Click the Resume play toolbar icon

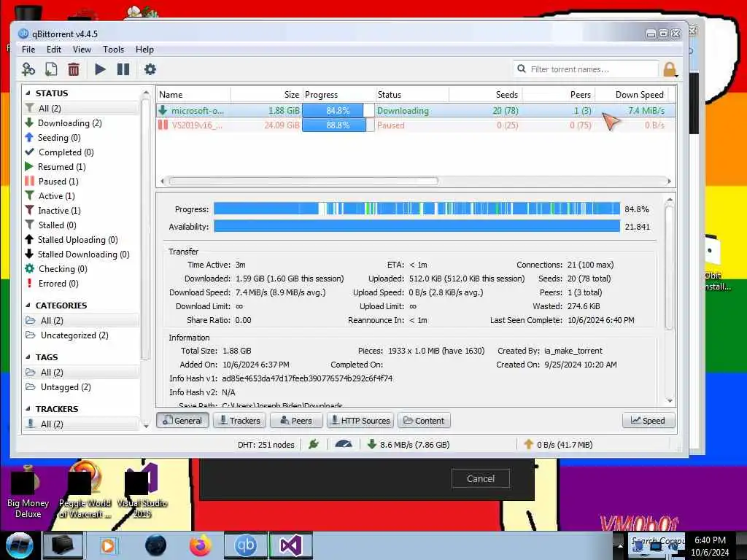100,69
